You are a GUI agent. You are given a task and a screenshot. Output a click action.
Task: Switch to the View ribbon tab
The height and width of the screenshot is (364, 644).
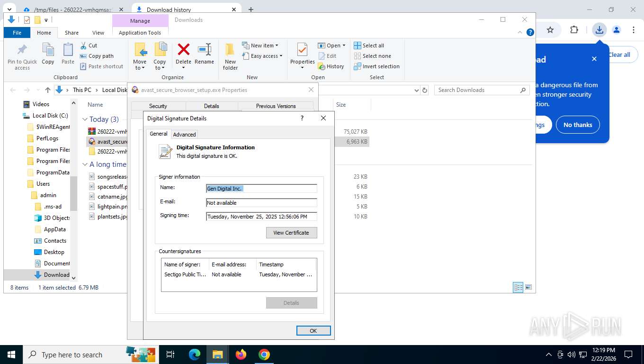[98, 33]
